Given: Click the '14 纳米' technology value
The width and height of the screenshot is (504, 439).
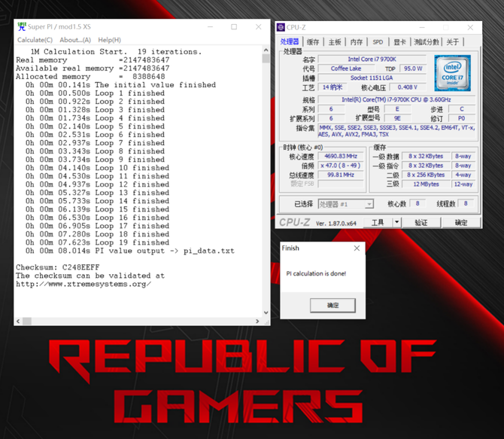Looking at the screenshot, I should coord(332,87).
